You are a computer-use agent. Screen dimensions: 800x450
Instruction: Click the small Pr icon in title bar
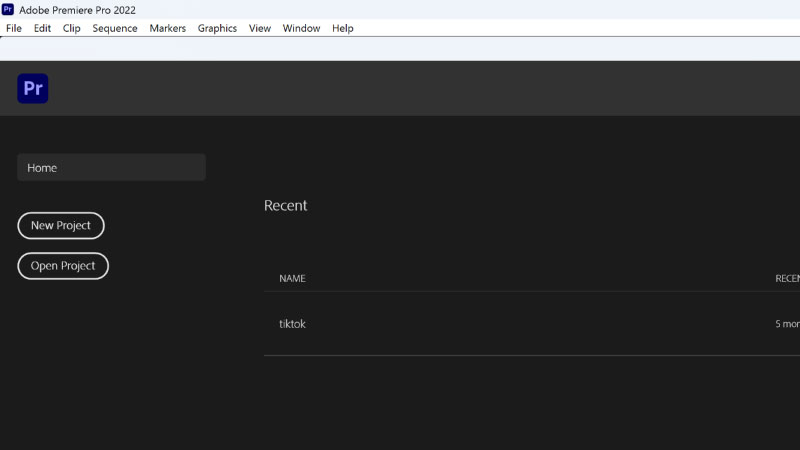8,9
